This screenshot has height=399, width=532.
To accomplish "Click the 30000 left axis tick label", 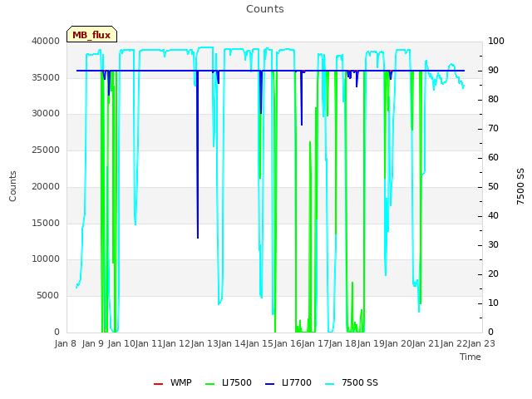I will tap(46, 114).
